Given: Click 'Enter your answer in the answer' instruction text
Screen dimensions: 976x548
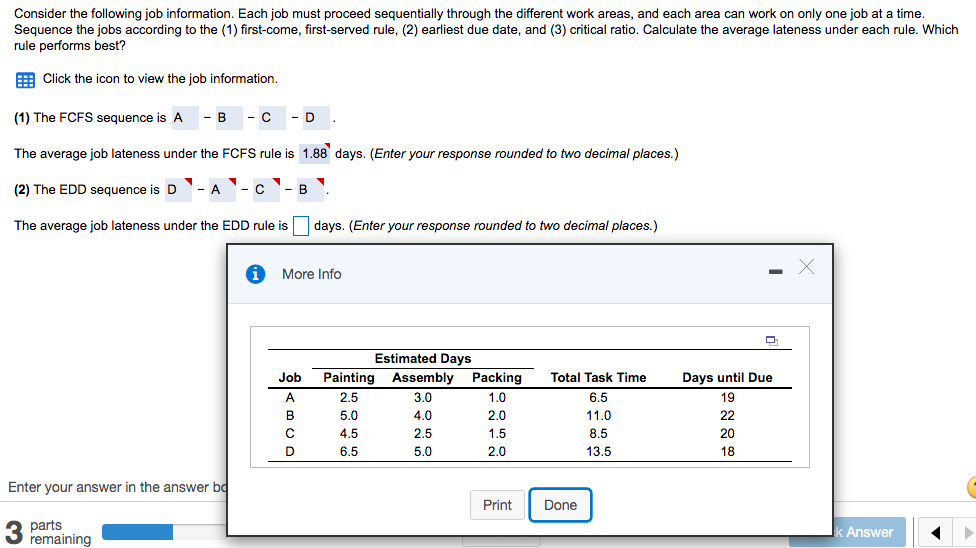Looking at the screenshot, I should point(117,487).
